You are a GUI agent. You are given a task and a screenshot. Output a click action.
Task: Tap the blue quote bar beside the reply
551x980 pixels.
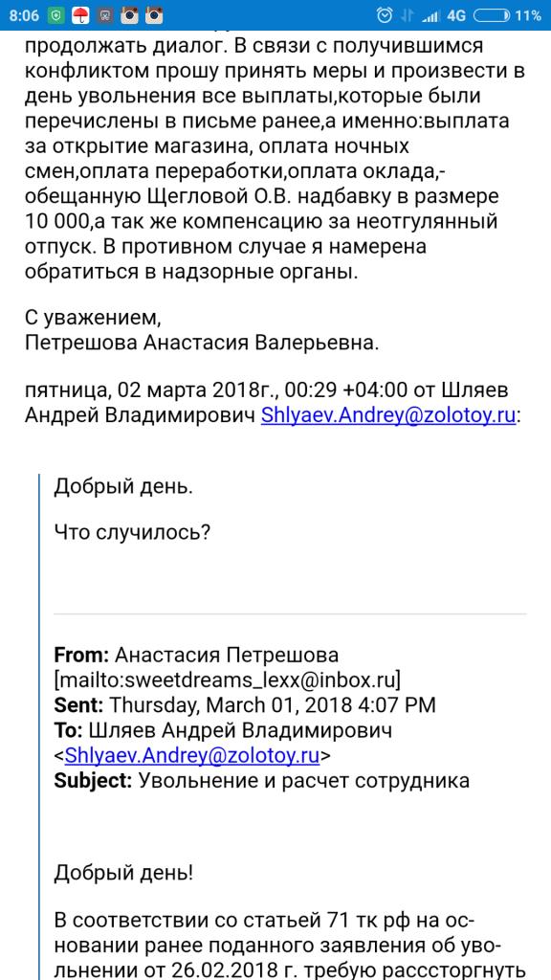click(x=38, y=727)
